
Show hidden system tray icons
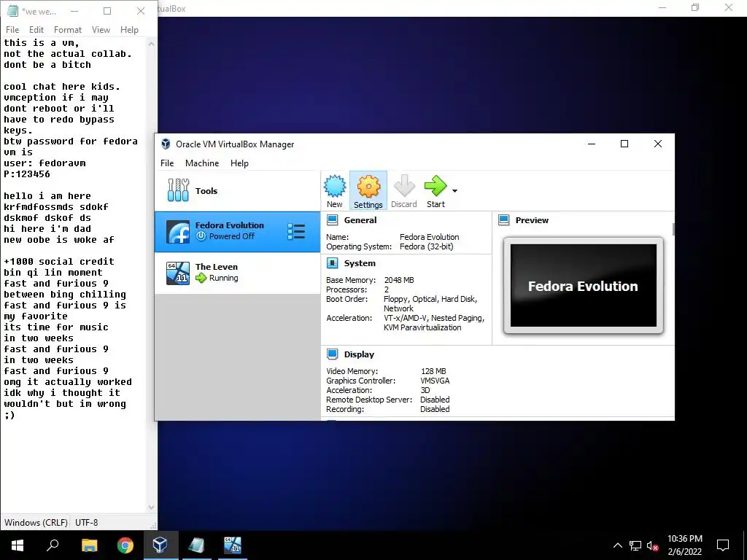(617, 545)
